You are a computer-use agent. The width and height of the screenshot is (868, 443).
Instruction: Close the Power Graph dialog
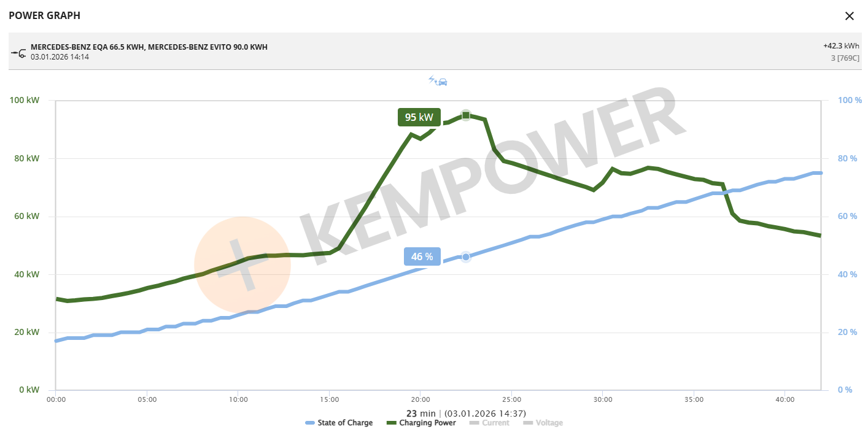point(850,16)
